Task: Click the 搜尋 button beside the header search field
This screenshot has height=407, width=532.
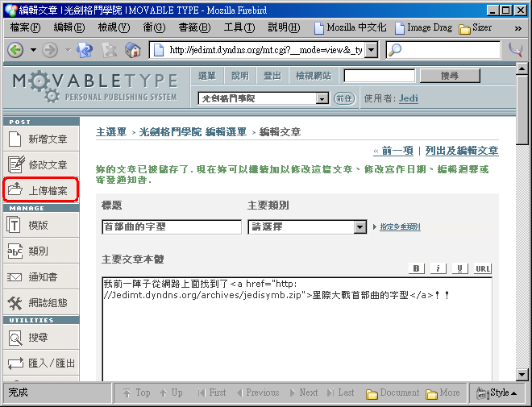Action: point(450,76)
